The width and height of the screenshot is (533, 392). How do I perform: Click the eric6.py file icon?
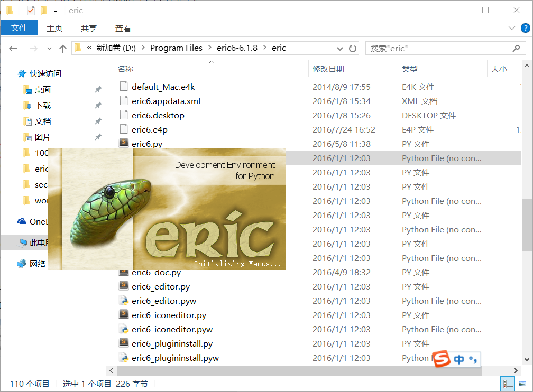click(124, 143)
